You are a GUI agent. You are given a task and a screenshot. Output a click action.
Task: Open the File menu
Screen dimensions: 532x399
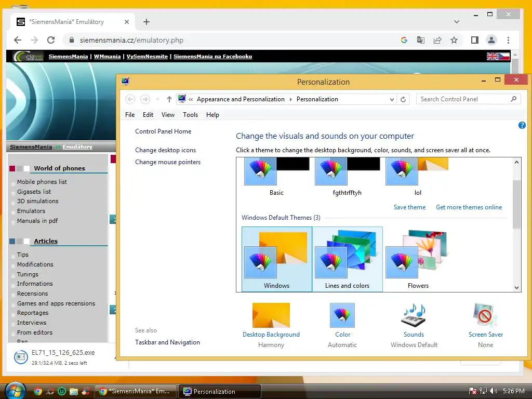pos(129,115)
